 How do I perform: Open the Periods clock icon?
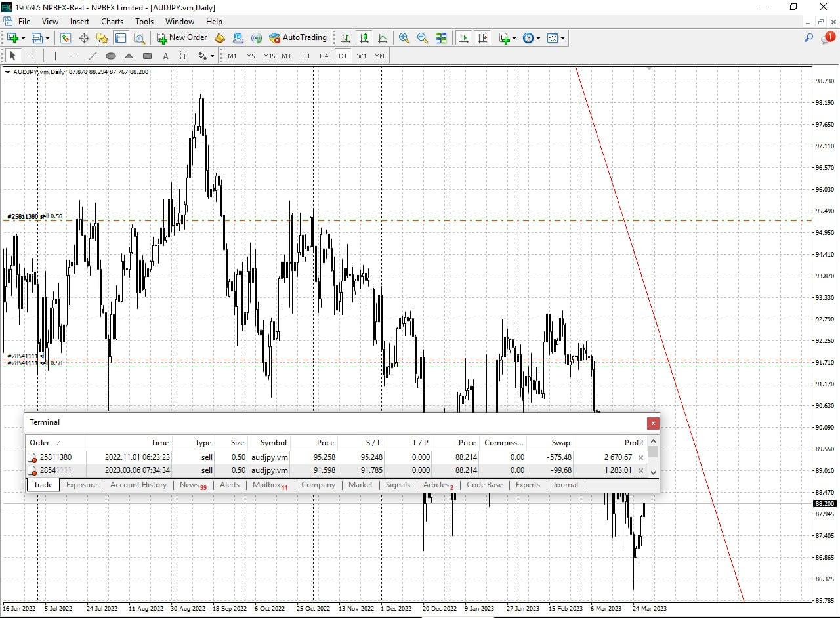tap(528, 38)
